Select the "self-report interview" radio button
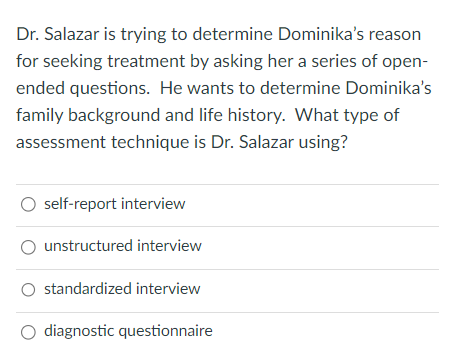This screenshot has height=363, width=452. coord(28,204)
